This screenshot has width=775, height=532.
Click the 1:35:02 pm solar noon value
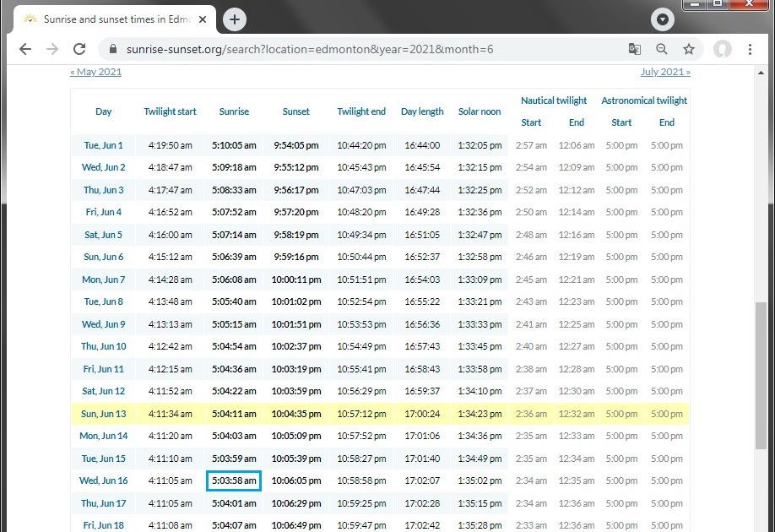480,480
